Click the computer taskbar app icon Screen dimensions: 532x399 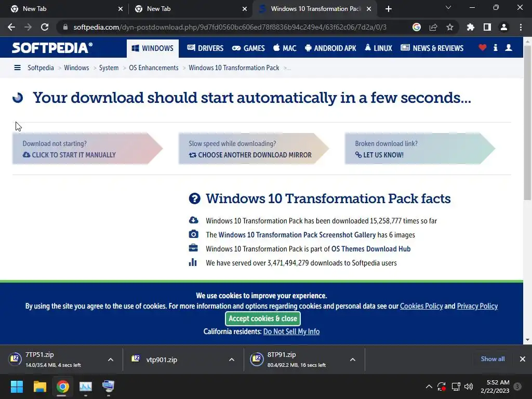click(108, 386)
